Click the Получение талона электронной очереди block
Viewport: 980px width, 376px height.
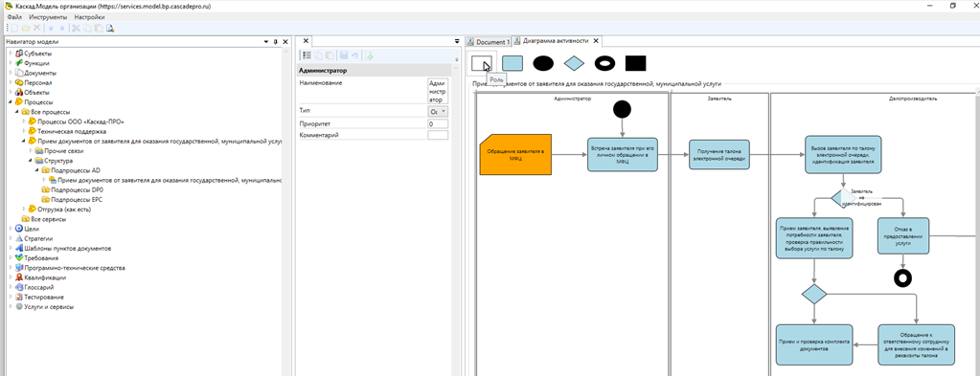click(x=718, y=154)
